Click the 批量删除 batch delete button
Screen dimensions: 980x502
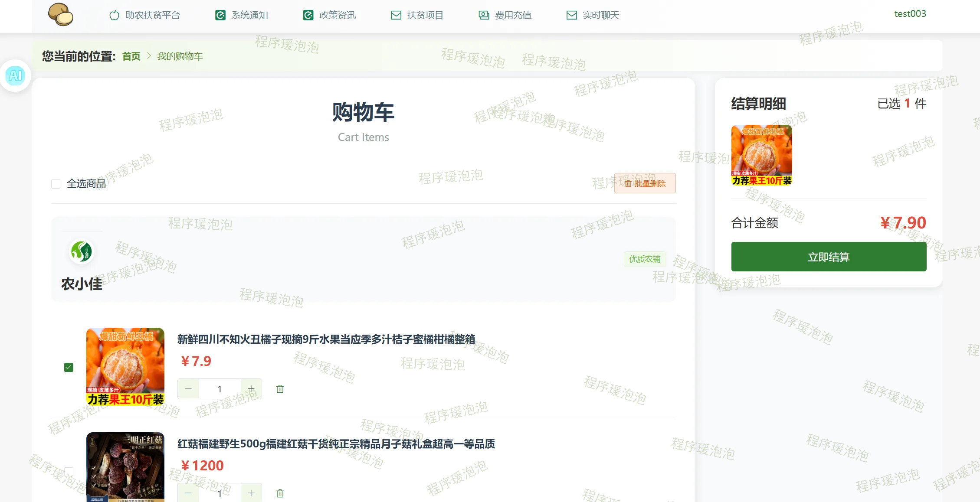pyautogui.click(x=645, y=183)
